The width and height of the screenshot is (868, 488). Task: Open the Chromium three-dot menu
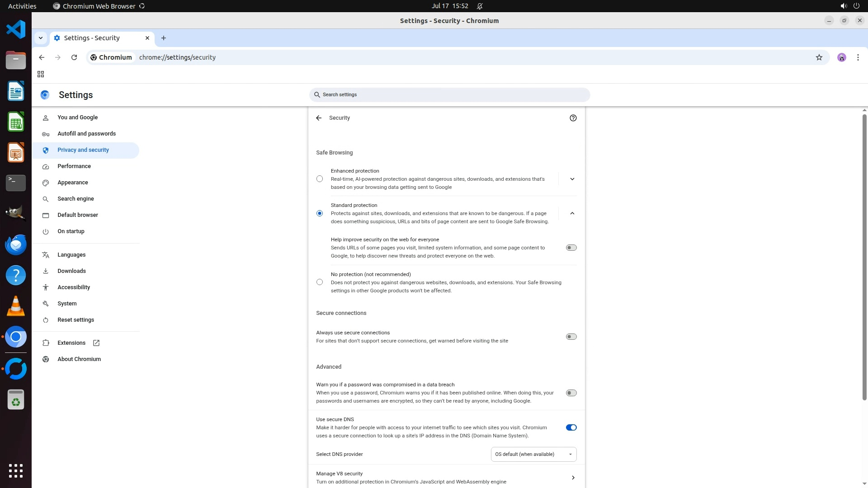[x=858, y=57]
